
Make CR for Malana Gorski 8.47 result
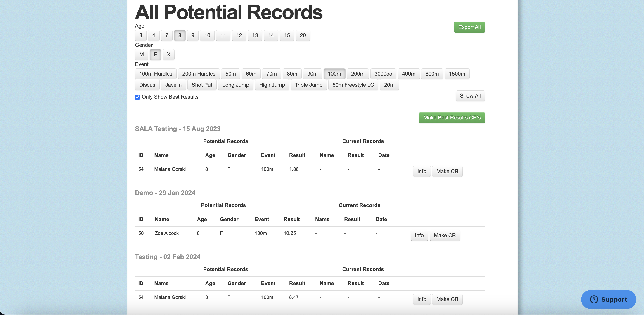[x=447, y=299]
